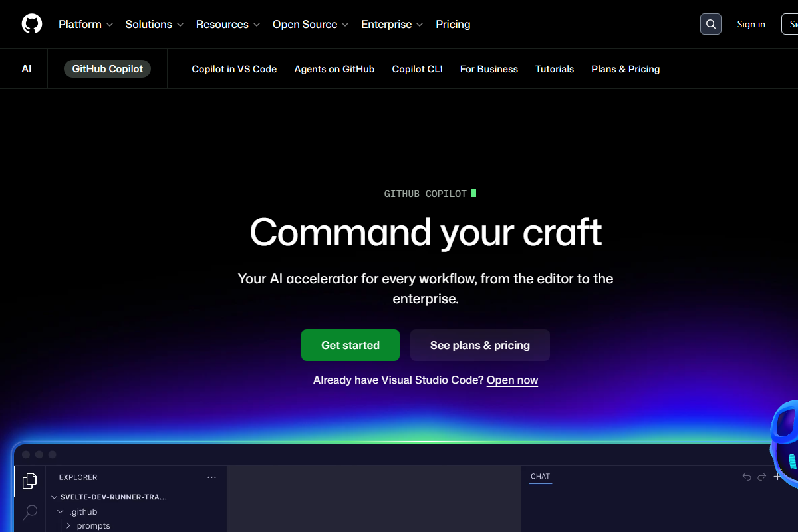Image resolution: width=798 pixels, height=532 pixels.
Task: Expand the Open Source menu
Action: (x=311, y=24)
